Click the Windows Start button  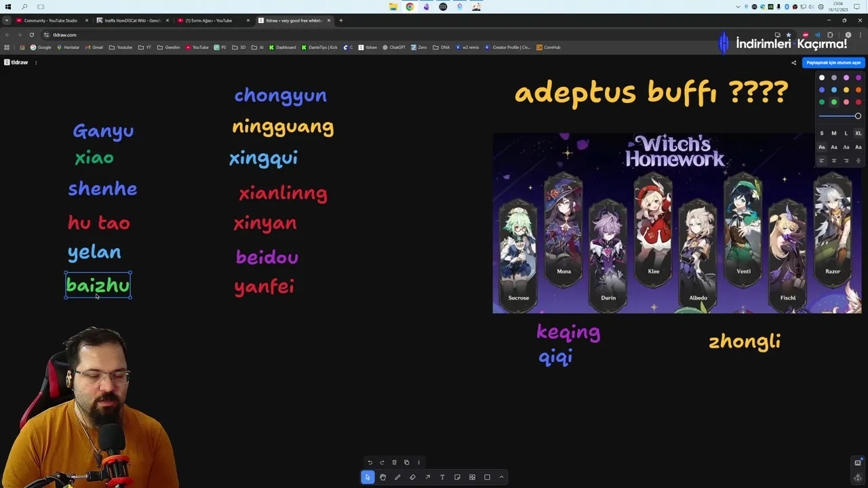8,7
